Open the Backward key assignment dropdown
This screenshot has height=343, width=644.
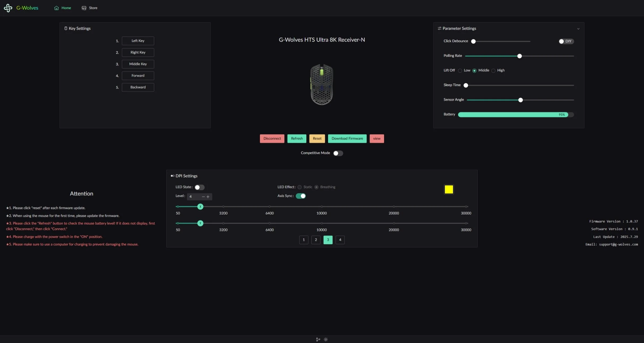tap(138, 87)
